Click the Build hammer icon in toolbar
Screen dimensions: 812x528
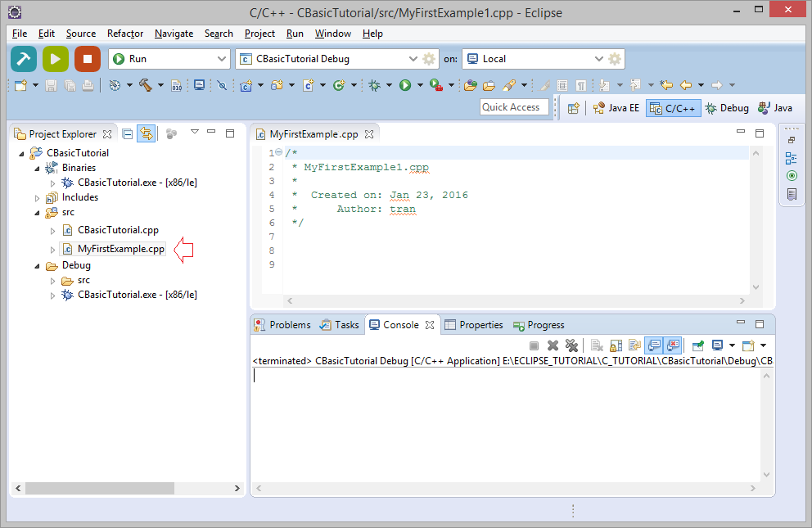146,85
